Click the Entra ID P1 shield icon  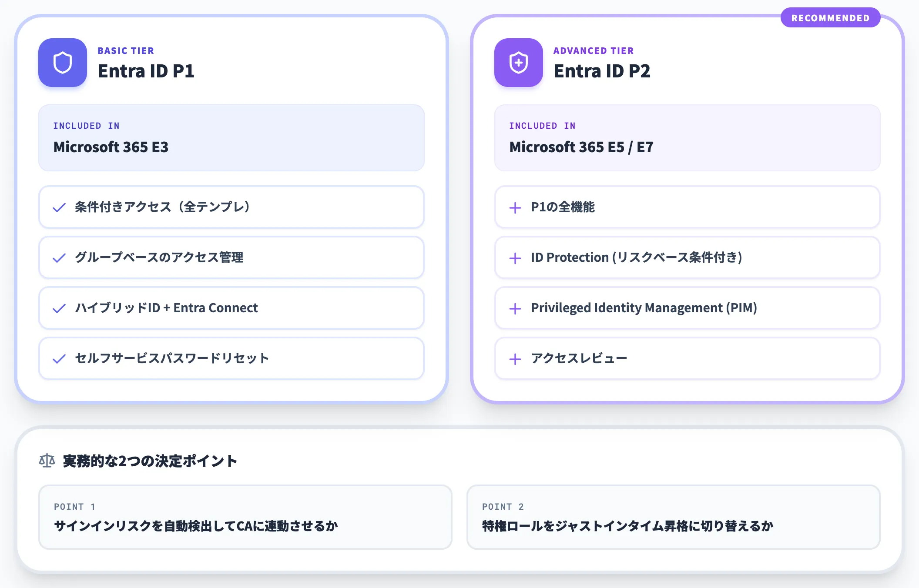click(x=63, y=63)
